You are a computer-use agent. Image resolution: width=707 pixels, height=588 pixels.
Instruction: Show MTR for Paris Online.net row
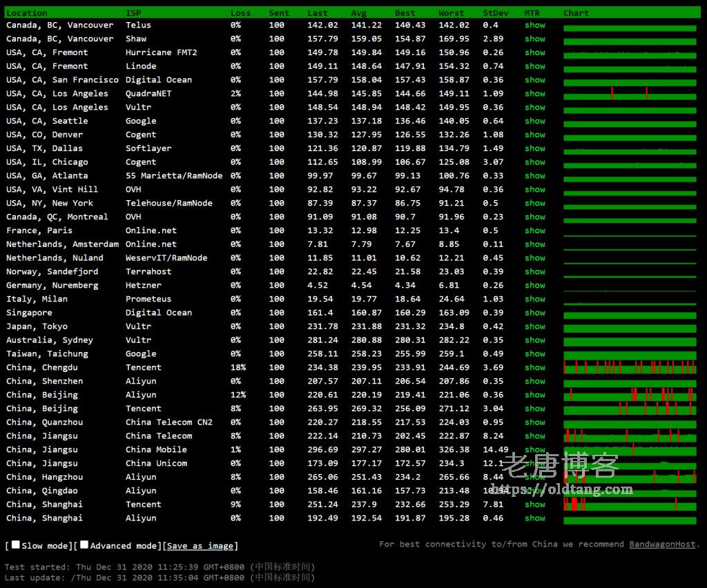tap(534, 231)
